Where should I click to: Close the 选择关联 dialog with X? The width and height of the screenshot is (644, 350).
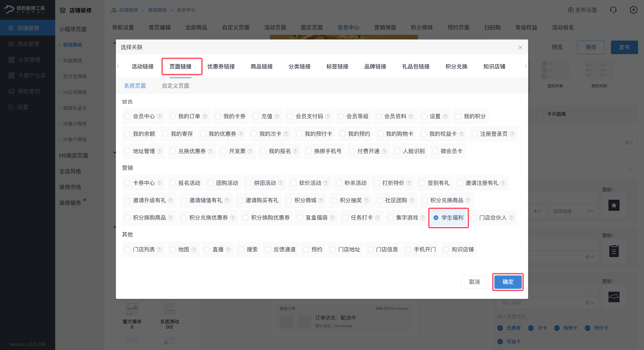pos(520,47)
